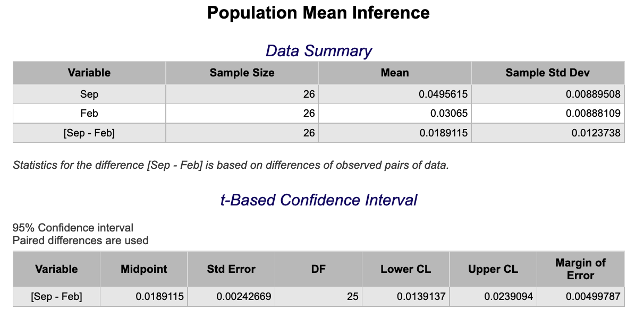Click the Population Mean Inference title
This screenshot has width=644, height=318.
tap(318, 13)
